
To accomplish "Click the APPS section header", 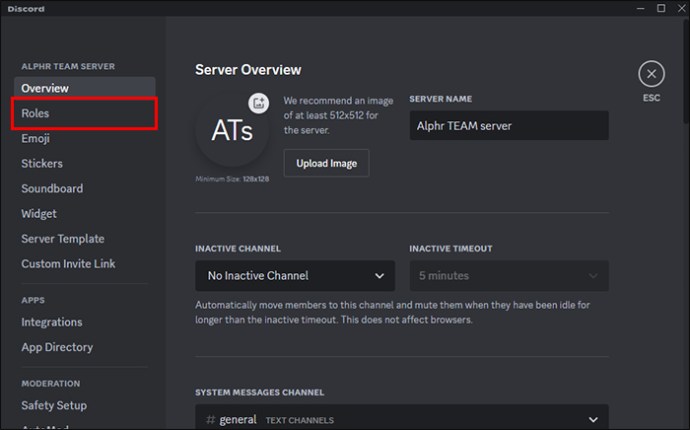I will [33, 301].
